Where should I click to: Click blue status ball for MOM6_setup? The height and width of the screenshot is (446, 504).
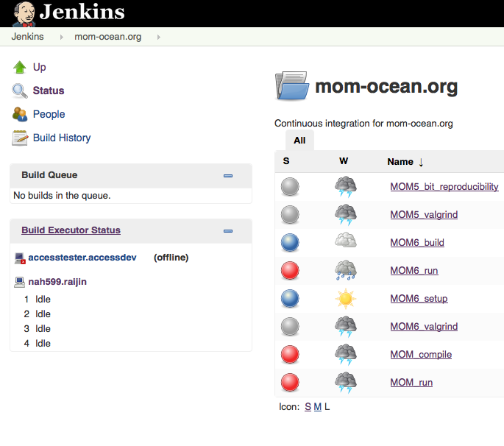[290, 298]
